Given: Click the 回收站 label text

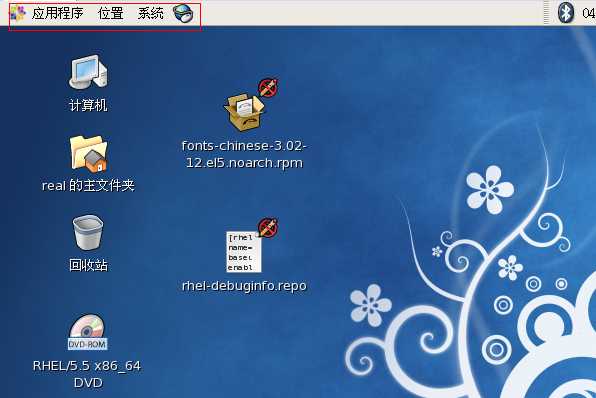Looking at the screenshot, I should 88,265.
